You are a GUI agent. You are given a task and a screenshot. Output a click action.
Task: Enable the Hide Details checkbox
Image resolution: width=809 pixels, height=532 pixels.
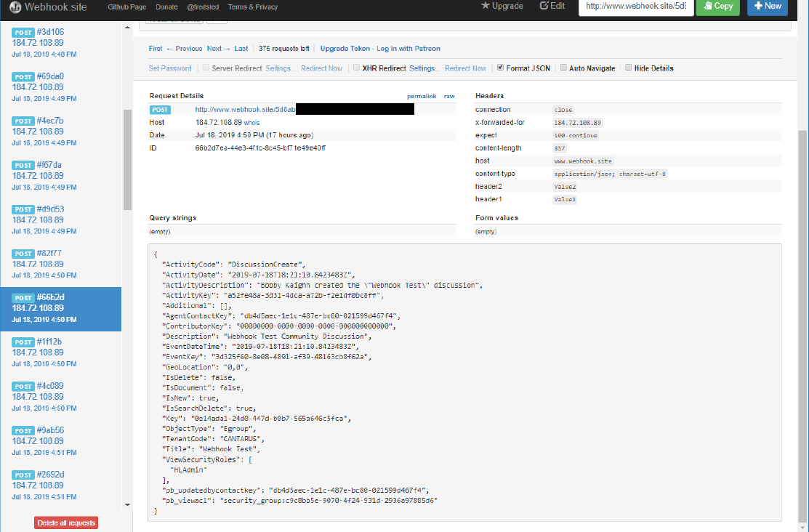pyautogui.click(x=629, y=68)
